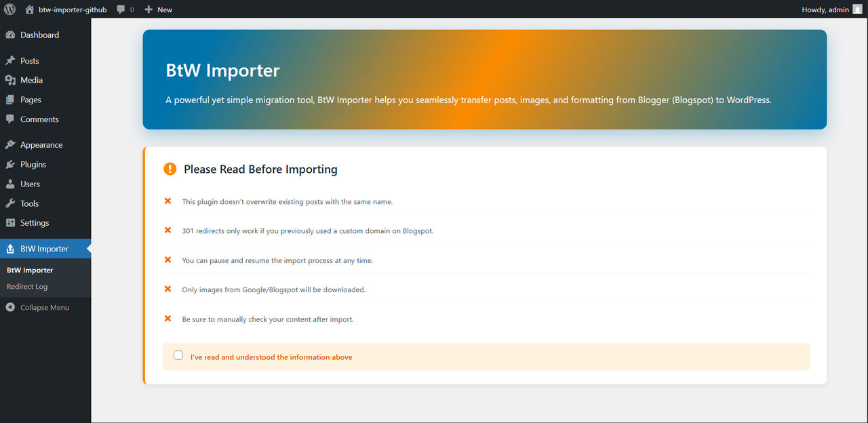Click the WordPress logo in the admin bar
The height and width of the screenshot is (423, 868).
coord(9,9)
